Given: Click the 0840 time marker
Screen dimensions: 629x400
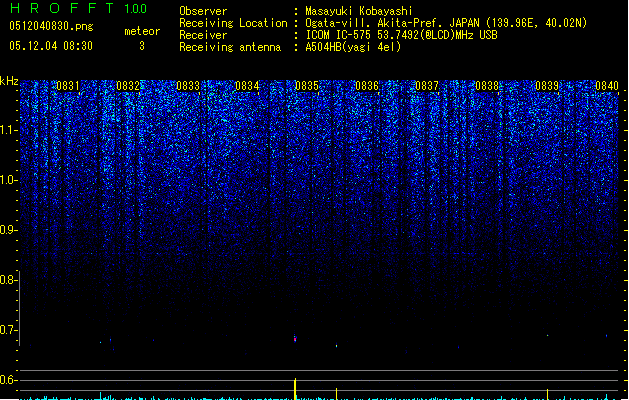Looking at the screenshot, I should tap(607, 86).
